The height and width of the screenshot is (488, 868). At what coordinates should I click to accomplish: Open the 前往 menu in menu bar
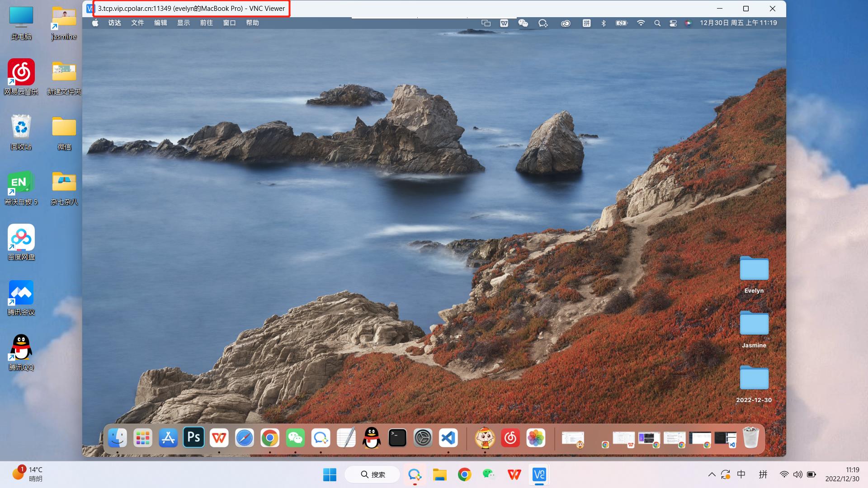[x=206, y=23]
